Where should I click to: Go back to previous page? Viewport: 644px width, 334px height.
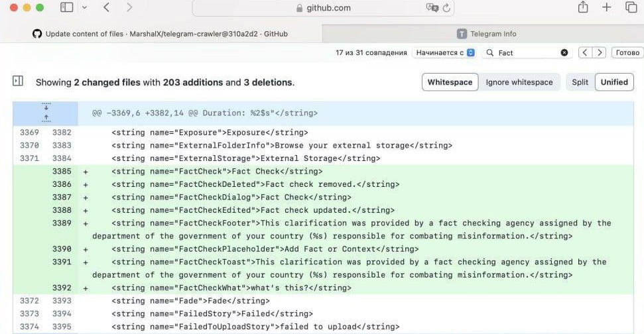pyautogui.click(x=106, y=7)
